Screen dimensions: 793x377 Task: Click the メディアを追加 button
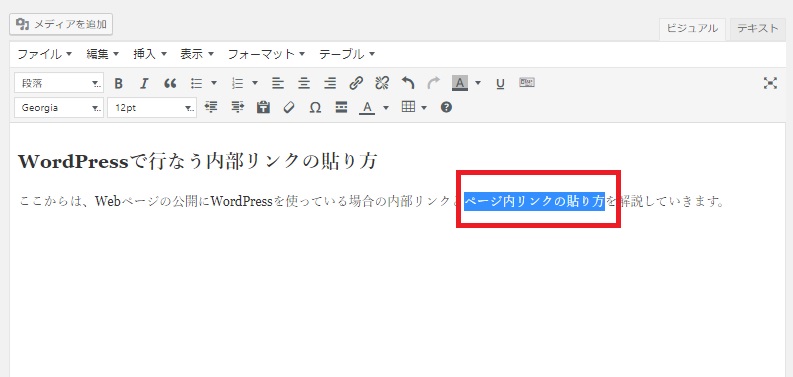pyautogui.click(x=61, y=25)
